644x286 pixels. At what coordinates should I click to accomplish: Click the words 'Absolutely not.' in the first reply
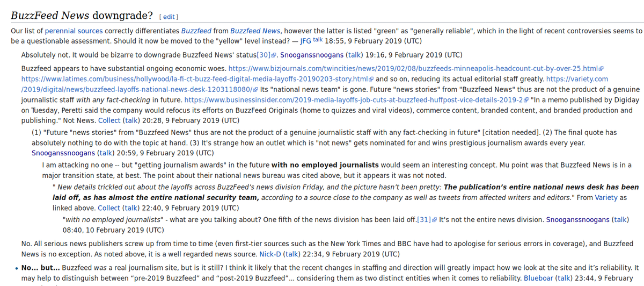pyautogui.click(x=46, y=55)
